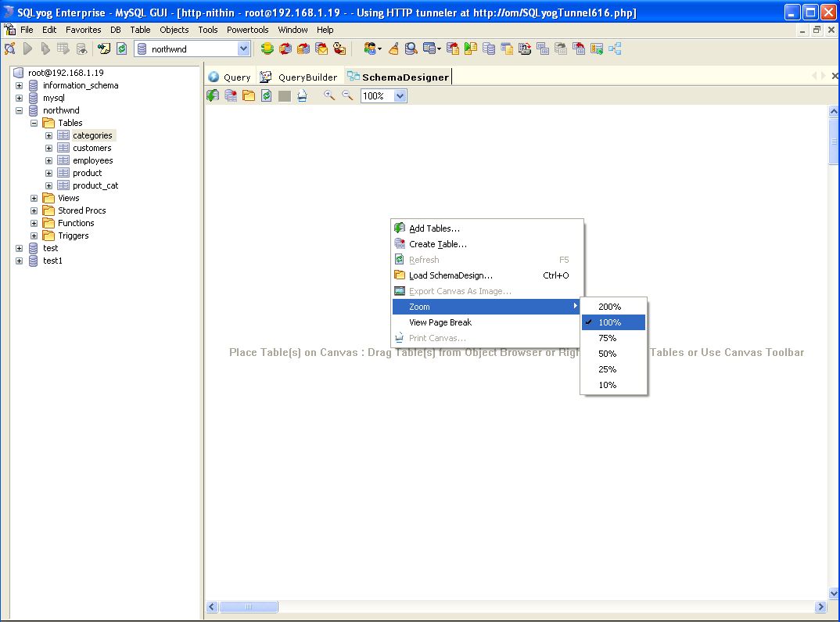Expand the categories table node
Image resolution: width=840 pixels, height=622 pixels.
(x=48, y=135)
